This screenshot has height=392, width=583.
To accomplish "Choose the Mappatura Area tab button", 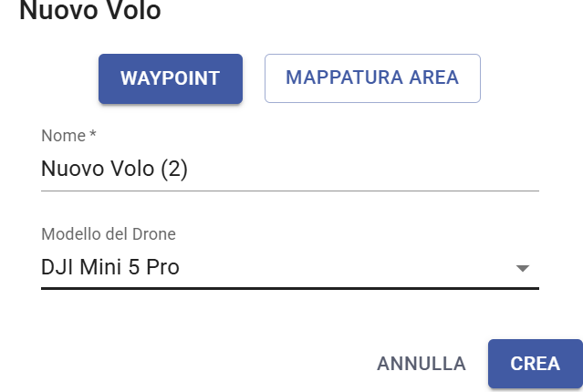I will click(x=372, y=78).
